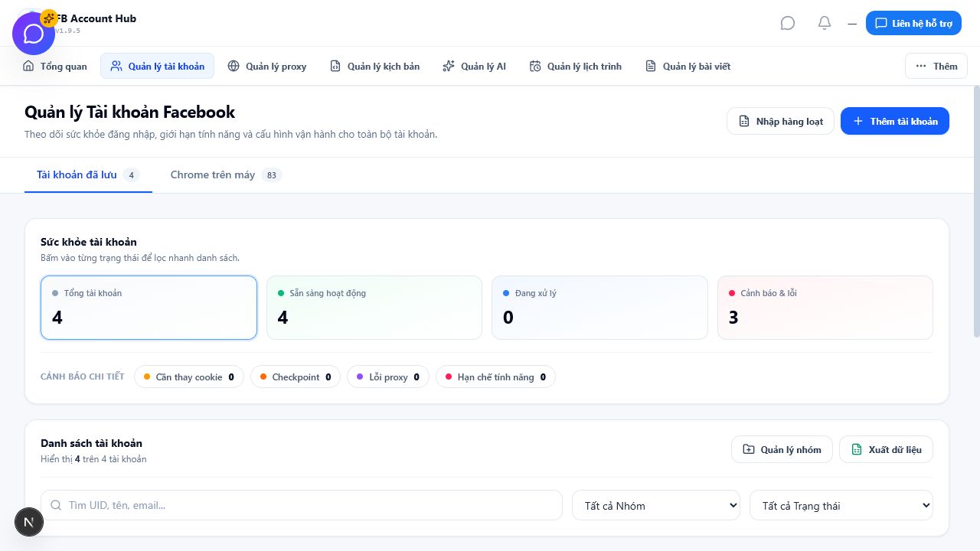Filter by the Tổng tài khoản card

(149, 308)
